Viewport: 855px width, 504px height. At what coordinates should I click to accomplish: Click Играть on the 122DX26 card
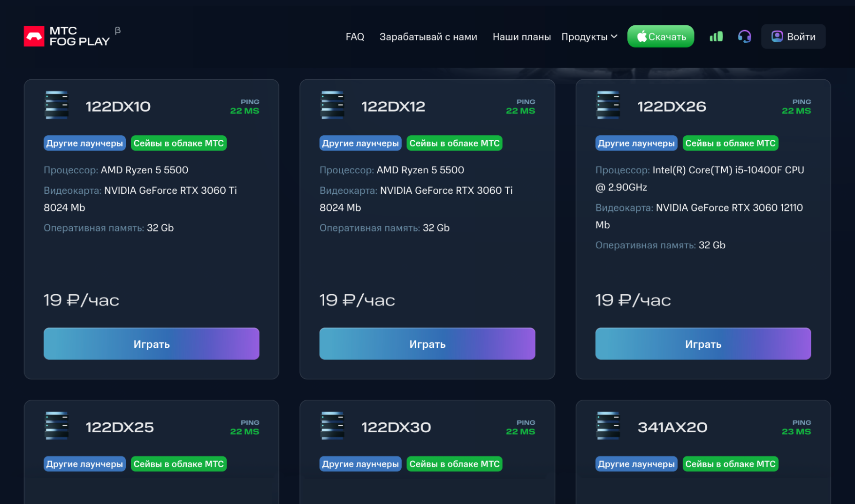pyautogui.click(x=703, y=344)
